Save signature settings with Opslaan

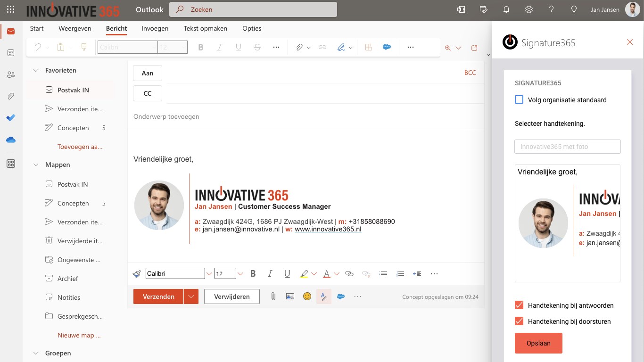point(538,343)
